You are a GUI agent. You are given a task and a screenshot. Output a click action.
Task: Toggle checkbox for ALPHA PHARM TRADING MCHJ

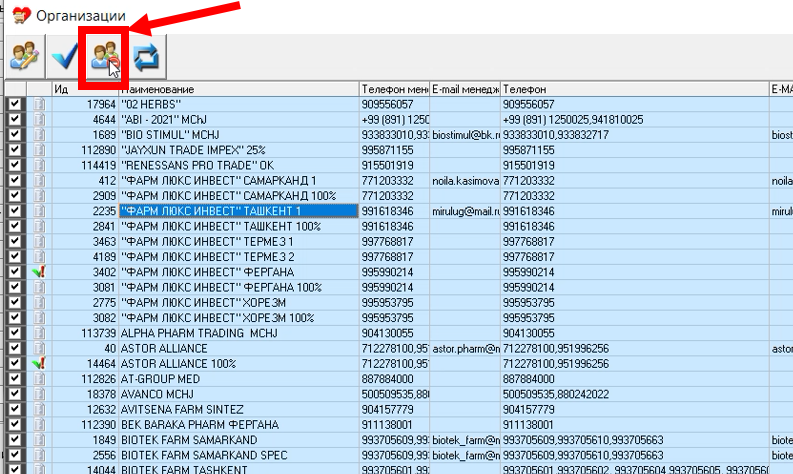tap(15, 333)
